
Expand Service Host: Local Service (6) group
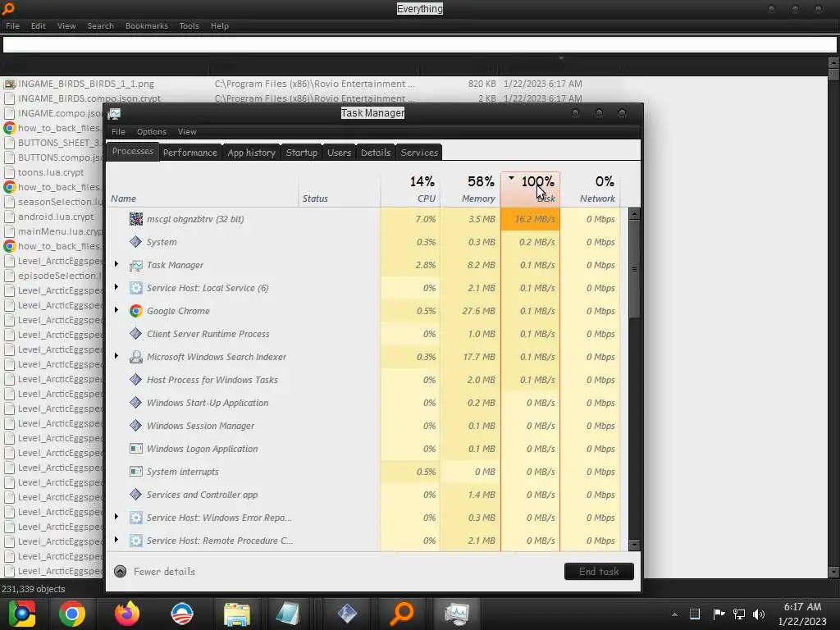point(116,287)
